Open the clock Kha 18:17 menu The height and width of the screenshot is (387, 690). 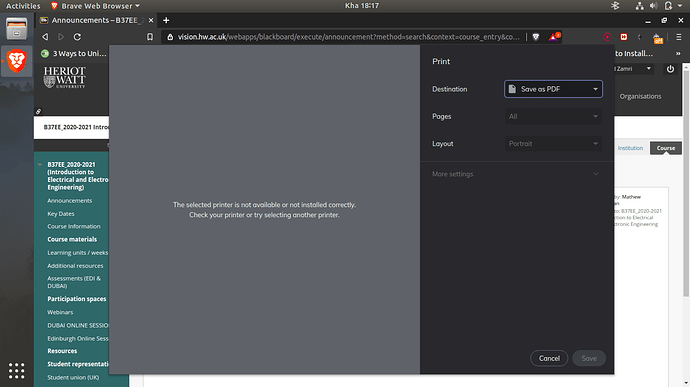362,6
